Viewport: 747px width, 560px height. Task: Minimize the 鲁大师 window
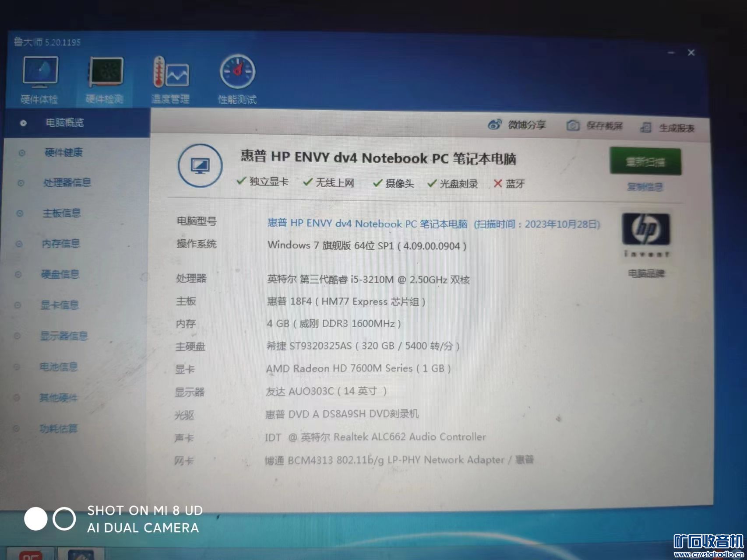[671, 53]
